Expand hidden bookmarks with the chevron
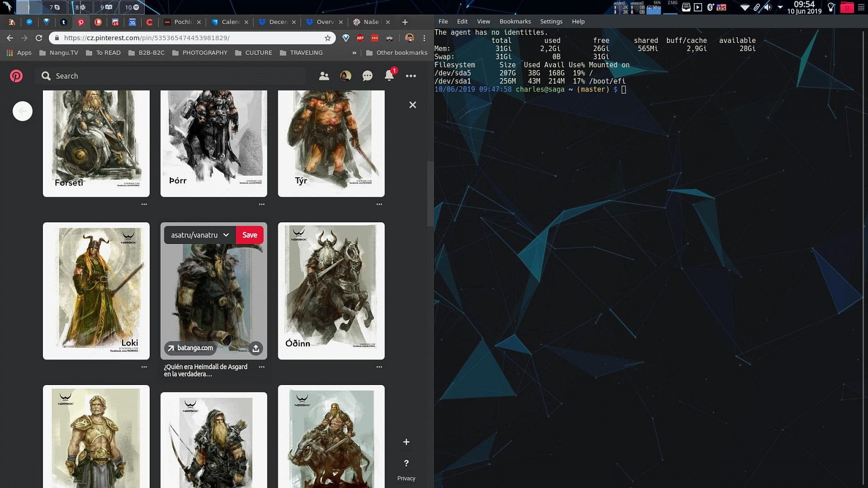Viewport: 868px width, 488px height. [x=354, y=53]
